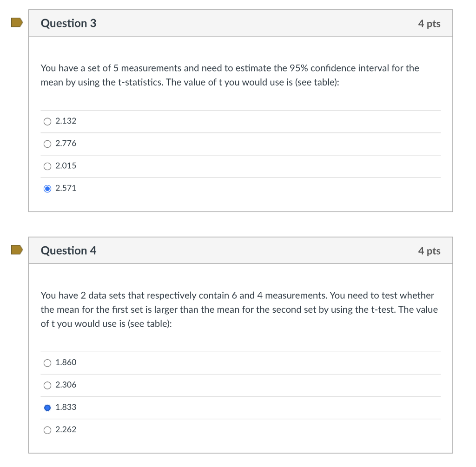Click the "Question 3" heading
476x467 pixels.
69,23
